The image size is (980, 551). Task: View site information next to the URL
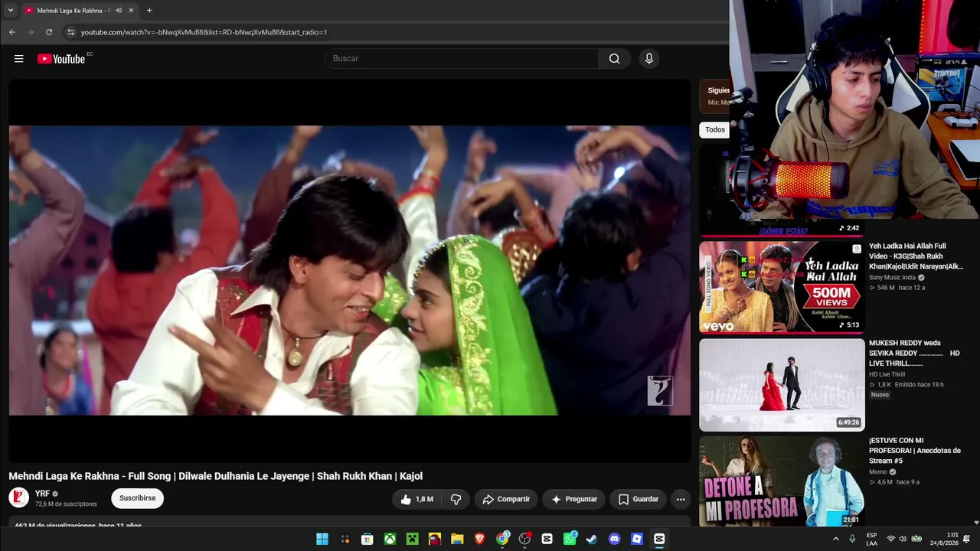pos(70,32)
